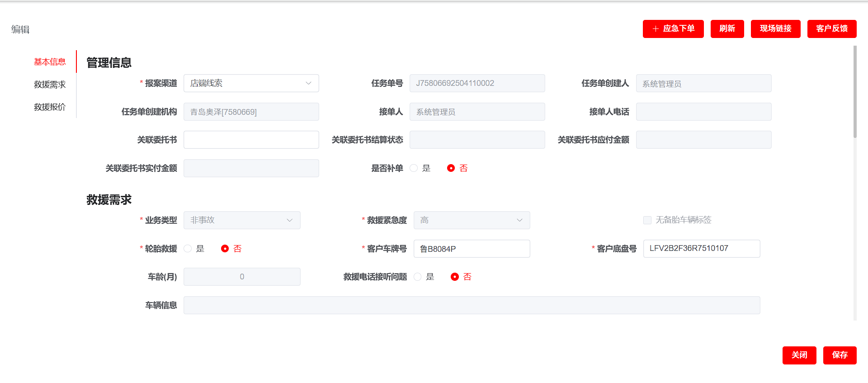Go to the 救援需求 side tab

50,85
